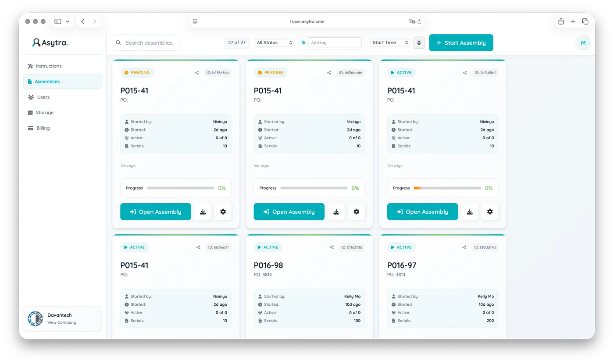Click the share icon on card 2e7af8e1
This screenshot has height=364, width=614.
tap(464, 73)
